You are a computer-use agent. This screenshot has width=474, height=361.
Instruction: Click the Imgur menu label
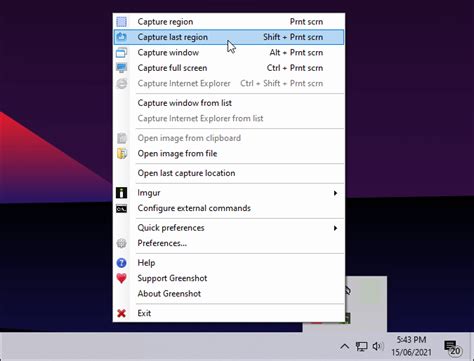tap(149, 193)
